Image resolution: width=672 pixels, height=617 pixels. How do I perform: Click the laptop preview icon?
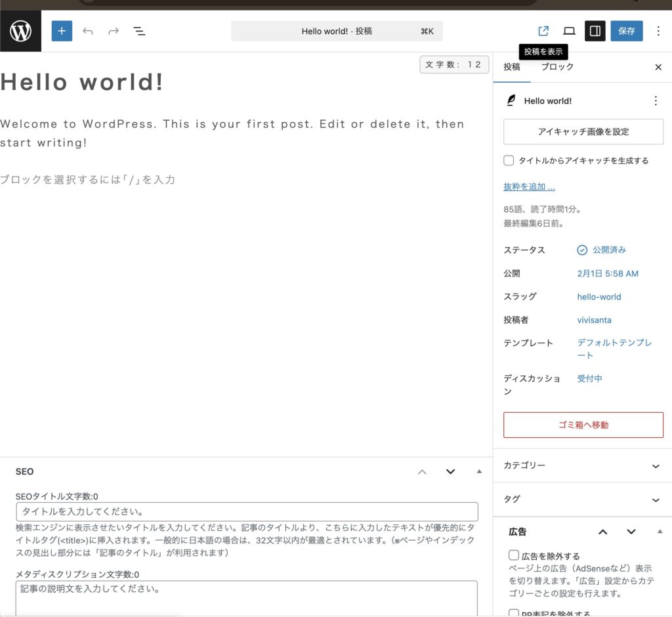tap(569, 31)
